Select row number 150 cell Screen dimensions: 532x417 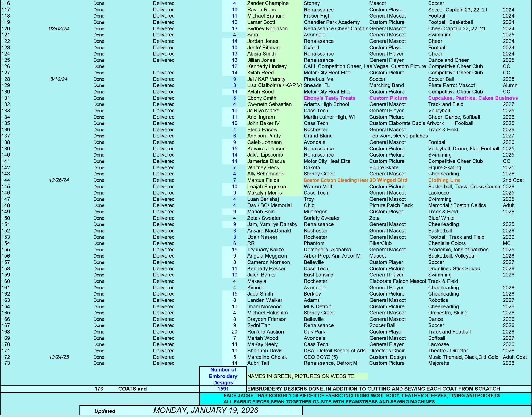6,218
